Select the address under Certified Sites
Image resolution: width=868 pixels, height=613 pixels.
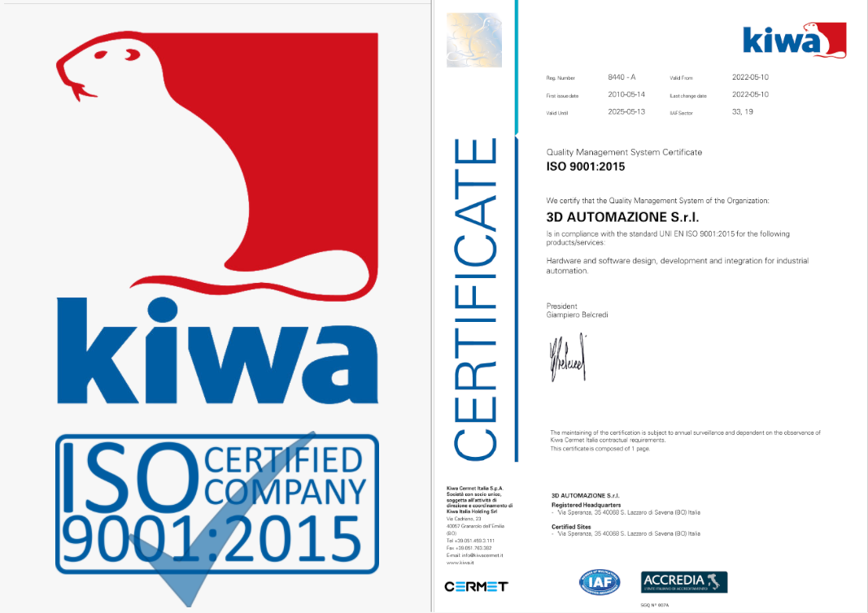629,534
